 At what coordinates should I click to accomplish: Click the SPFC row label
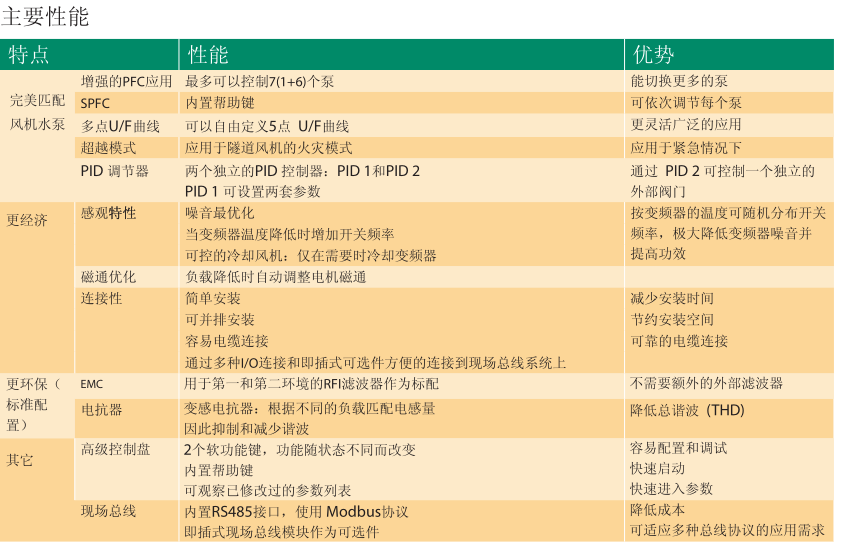coord(96,103)
